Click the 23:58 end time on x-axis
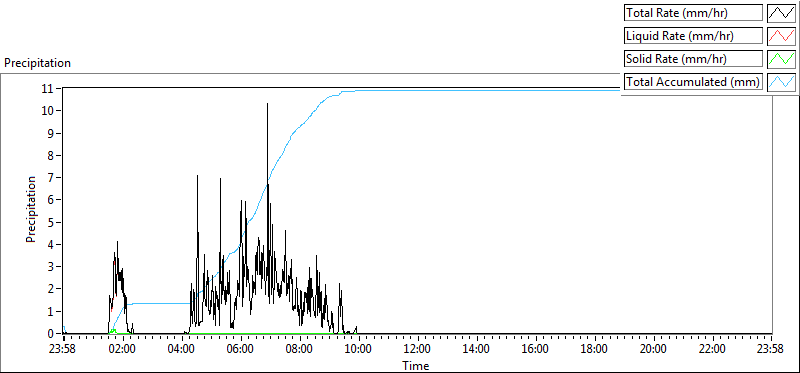 [771, 350]
